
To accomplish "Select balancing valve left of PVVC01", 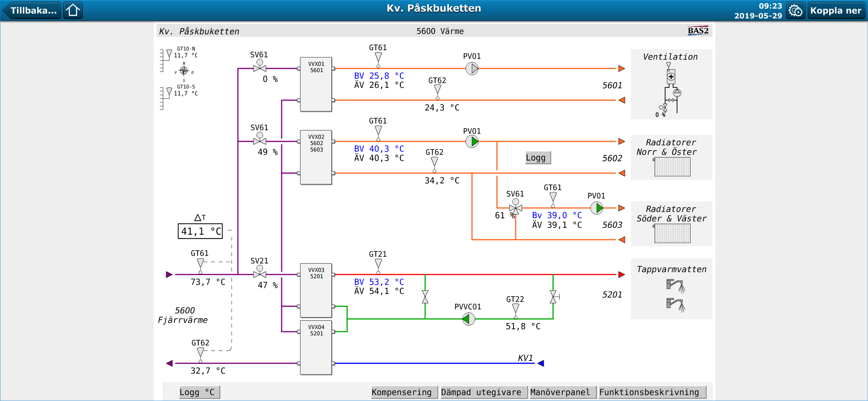I will [425, 297].
